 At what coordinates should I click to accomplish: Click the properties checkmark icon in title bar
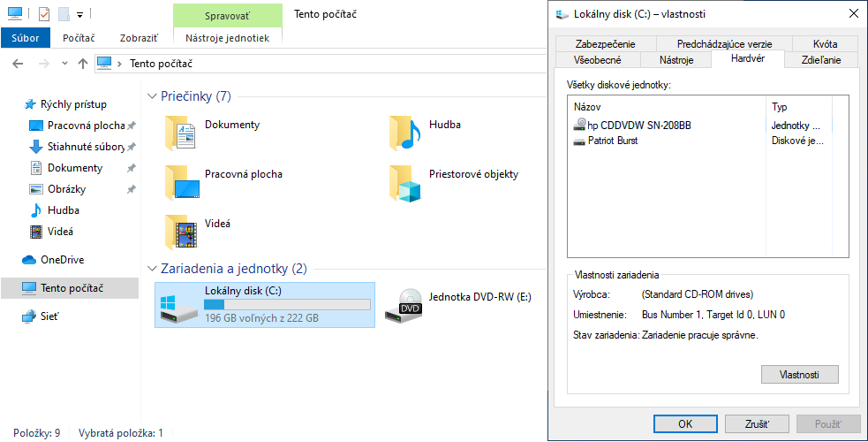coord(44,14)
